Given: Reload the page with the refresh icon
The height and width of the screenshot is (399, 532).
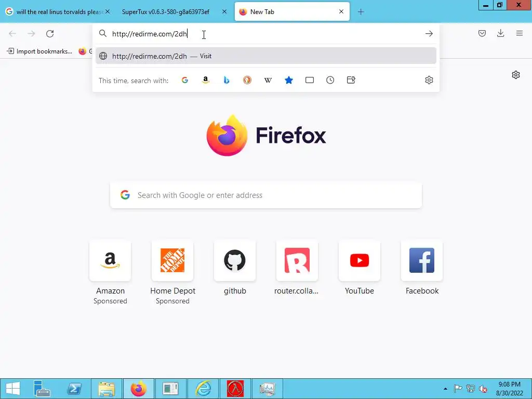Looking at the screenshot, I should click(50, 34).
